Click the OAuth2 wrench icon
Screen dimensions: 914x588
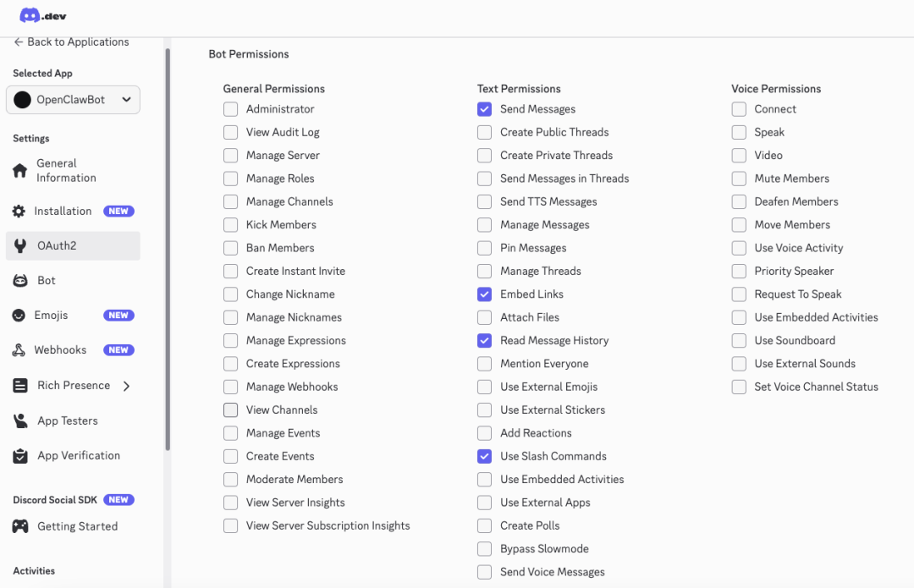[x=19, y=246]
